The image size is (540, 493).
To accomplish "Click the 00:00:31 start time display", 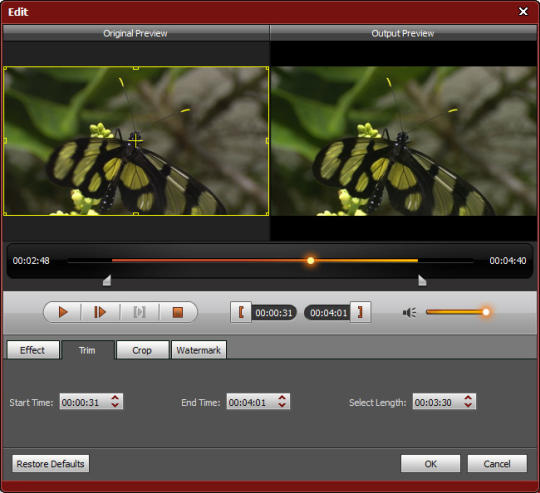I will (x=274, y=313).
